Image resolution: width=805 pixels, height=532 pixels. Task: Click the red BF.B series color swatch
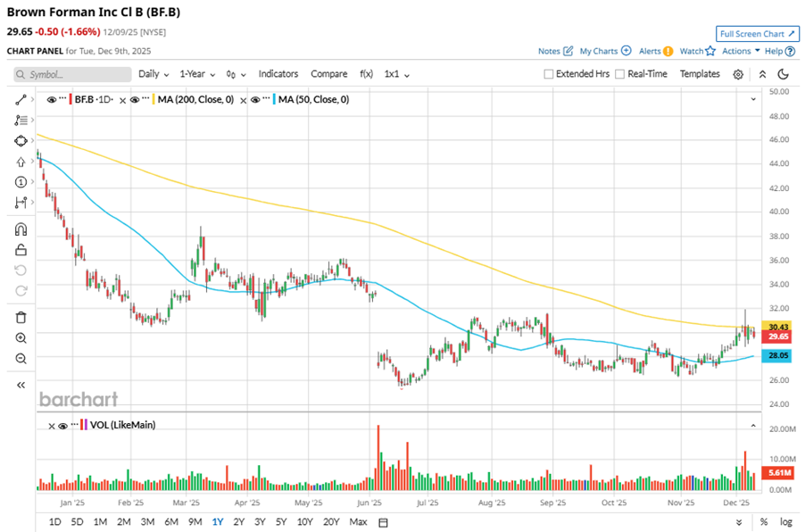point(71,100)
